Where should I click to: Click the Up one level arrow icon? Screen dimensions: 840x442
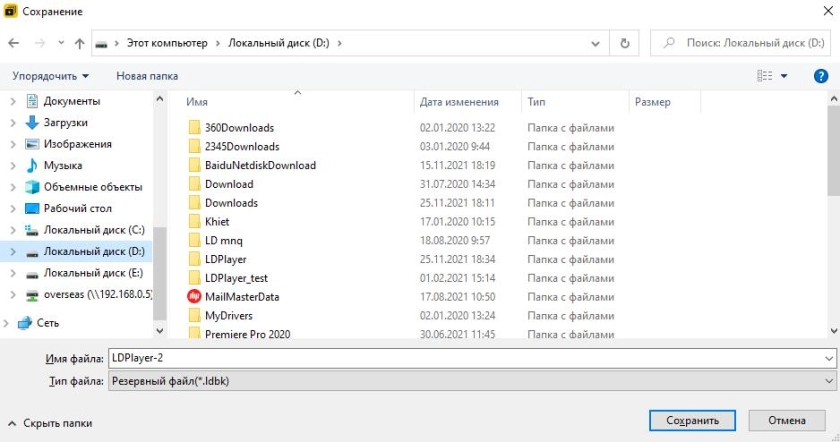tap(79, 44)
